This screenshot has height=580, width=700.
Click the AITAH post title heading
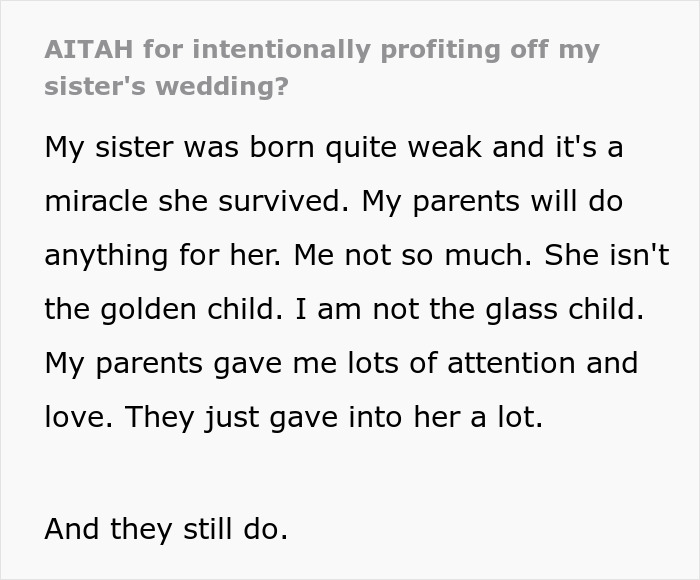tap(321, 67)
